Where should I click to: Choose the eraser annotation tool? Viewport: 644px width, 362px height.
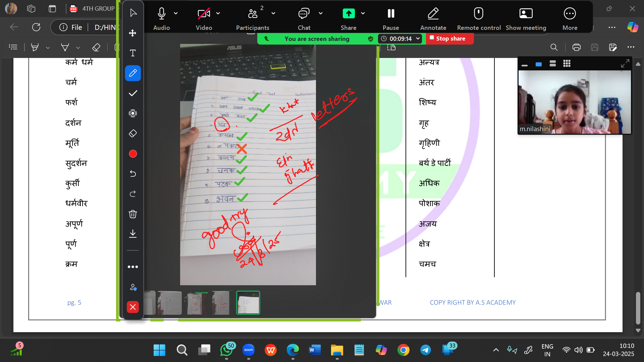click(133, 133)
